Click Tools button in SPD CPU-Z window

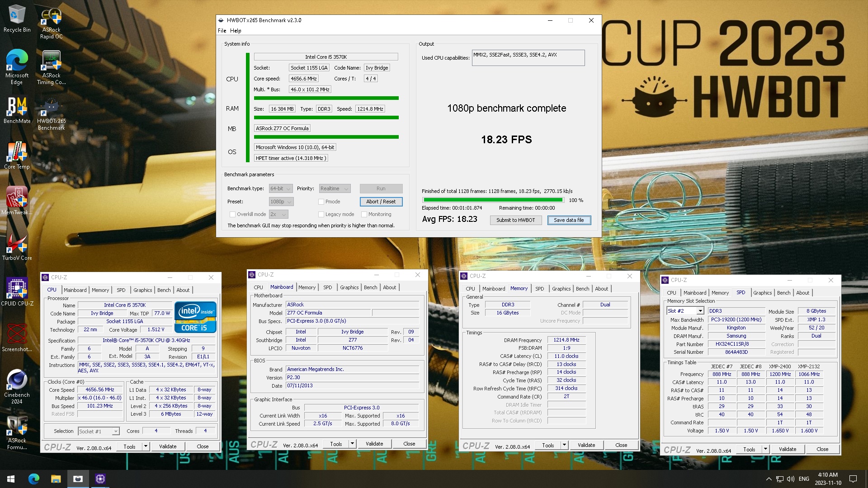(x=749, y=449)
